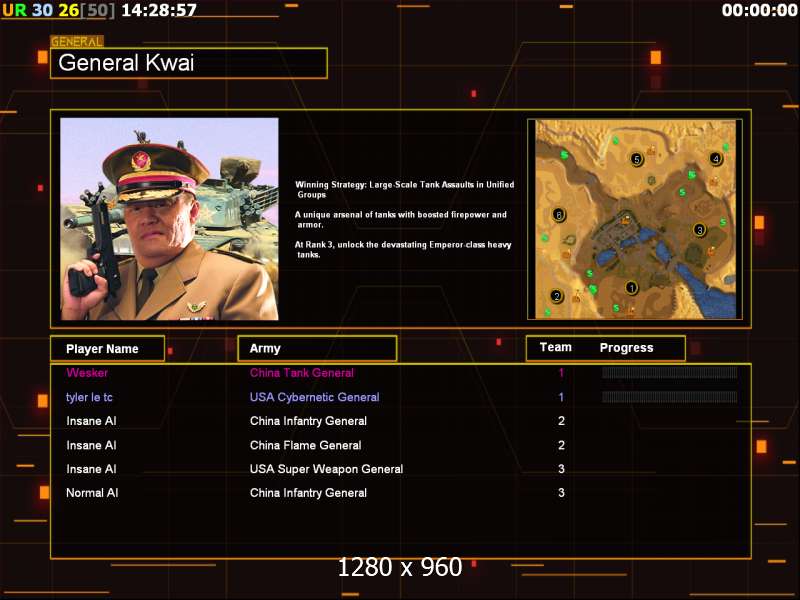This screenshot has width=800, height=600.
Task: Click the Rank 3 Emperor-class tanks text
Action: tap(403, 249)
